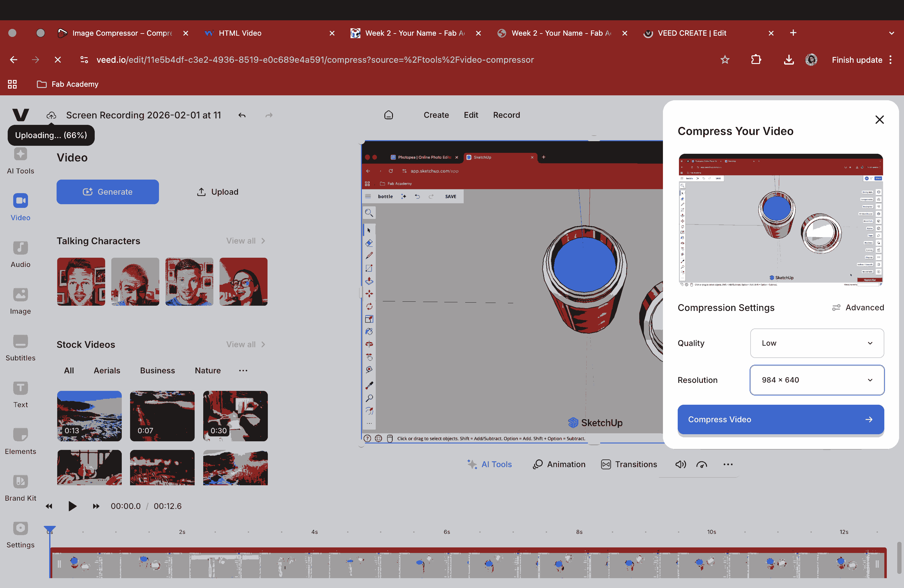
Task: Open the Quality dropdown set to Low
Action: (x=817, y=343)
